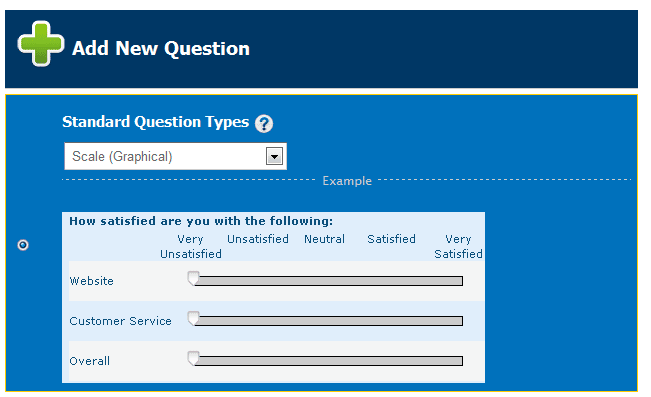Click the Customer Service slider track
The width and height of the screenshot is (651, 397).
(328, 321)
